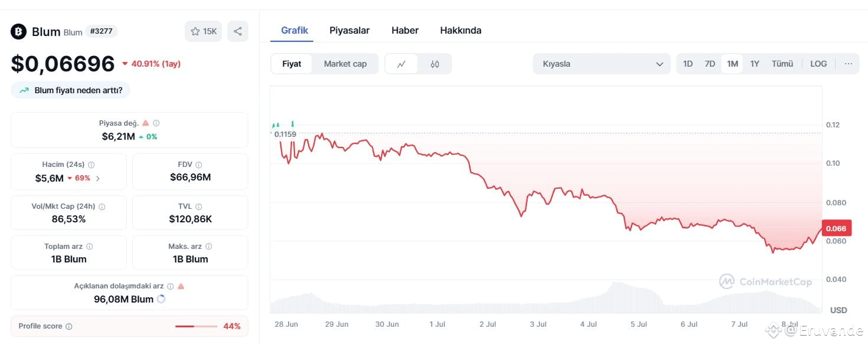This screenshot has width=868, height=345.
Task: Select 1Y time range
Action: [755, 64]
